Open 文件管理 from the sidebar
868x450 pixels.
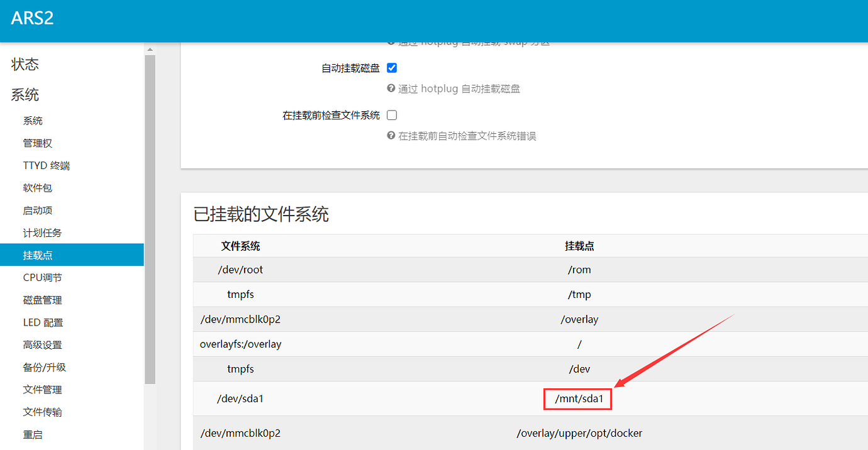coord(42,389)
